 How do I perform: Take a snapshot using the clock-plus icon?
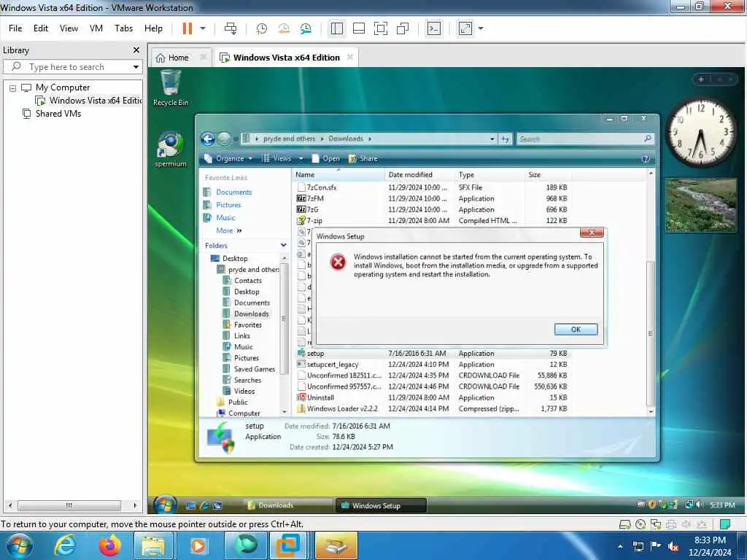pos(262,28)
